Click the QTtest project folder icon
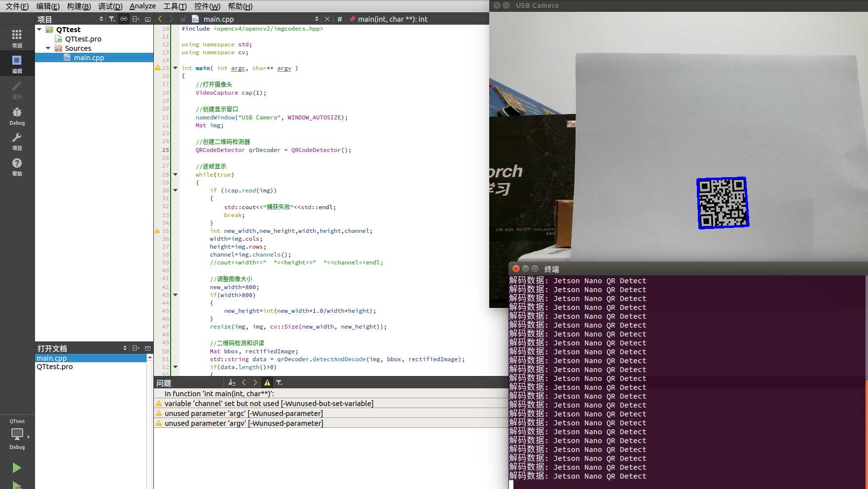This screenshot has height=489, width=868. (x=49, y=30)
